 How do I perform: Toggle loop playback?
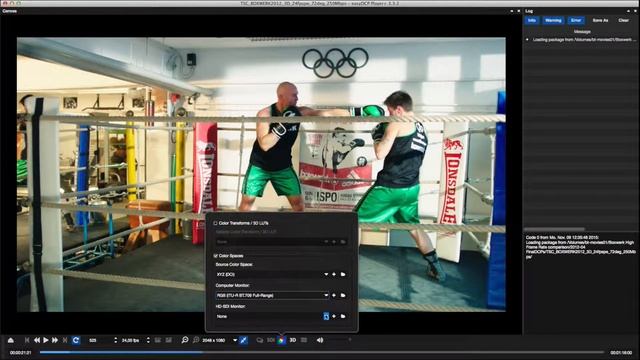pos(76,340)
